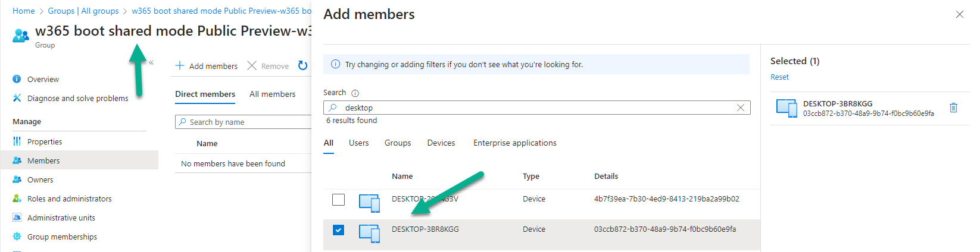Open the Overview page
The image size is (980, 252).
pyautogui.click(x=43, y=79)
